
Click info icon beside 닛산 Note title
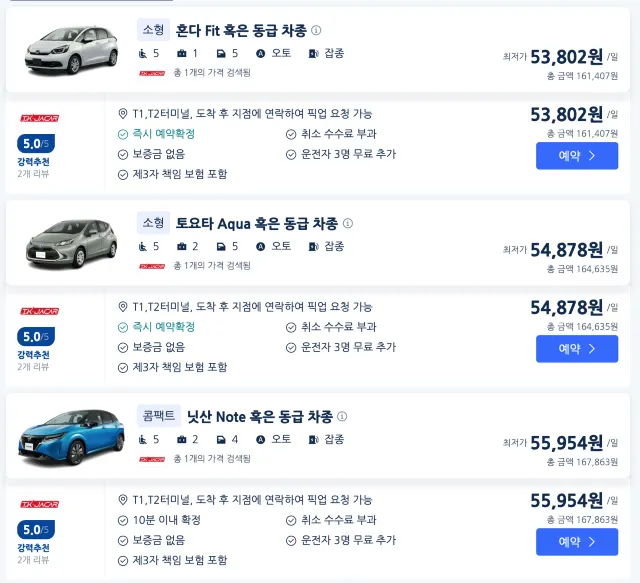pos(342,417)
